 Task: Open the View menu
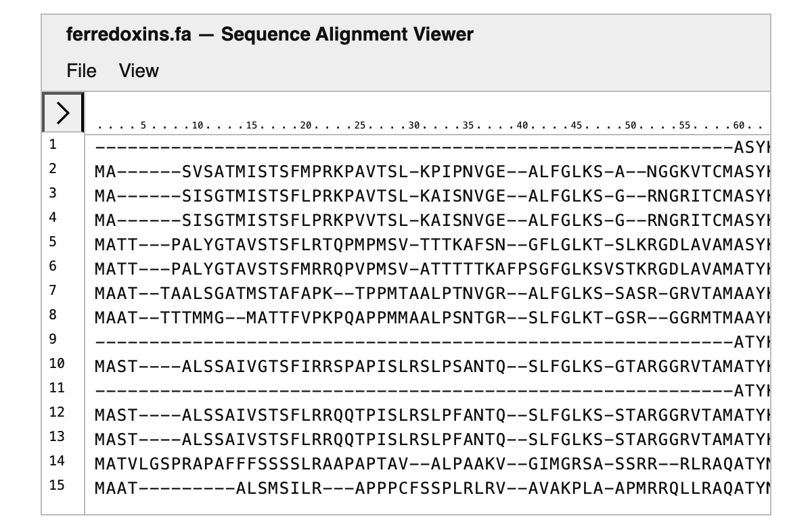(139, 71)
